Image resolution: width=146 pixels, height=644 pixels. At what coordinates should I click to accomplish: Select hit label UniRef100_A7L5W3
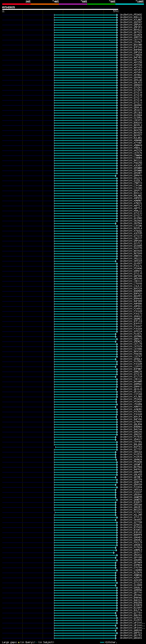pyautogui.click(x=131, y=397)
